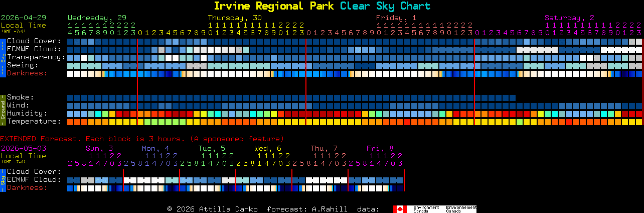Click the main chart ECMWF Cloud row label
The width and height of the screenshot is (644, 213).
[x=34, y=49]
